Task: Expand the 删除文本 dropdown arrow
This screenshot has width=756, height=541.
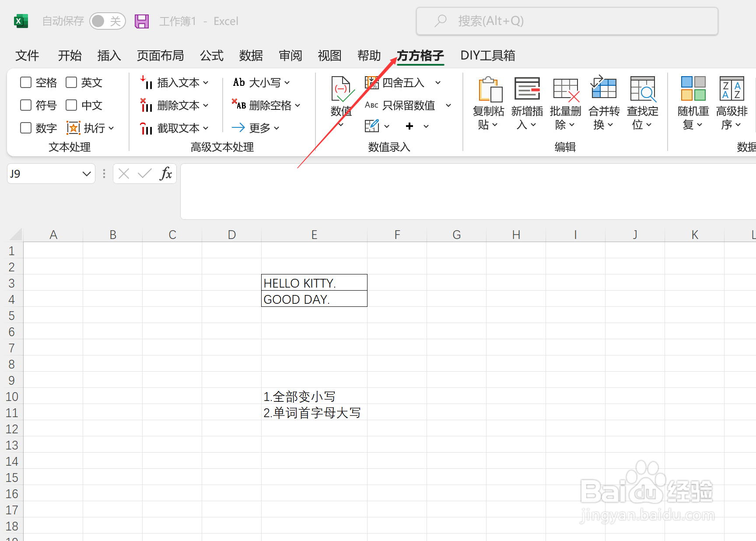Action: point(206,105)
